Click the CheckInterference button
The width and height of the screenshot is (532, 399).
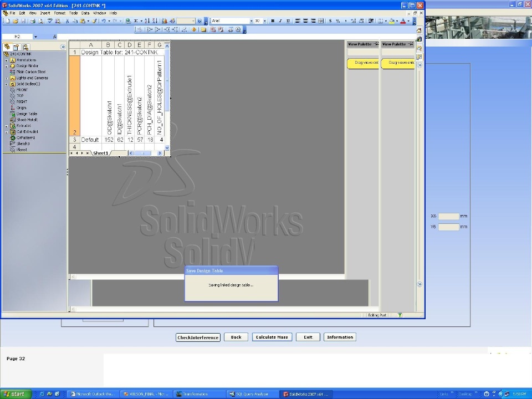(x=198, y=337)
